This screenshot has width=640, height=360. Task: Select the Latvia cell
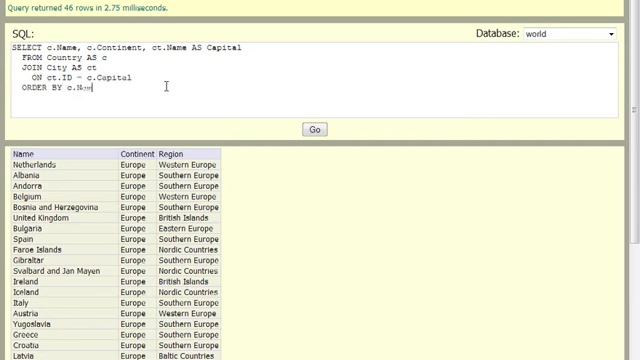tap(65, 356)
